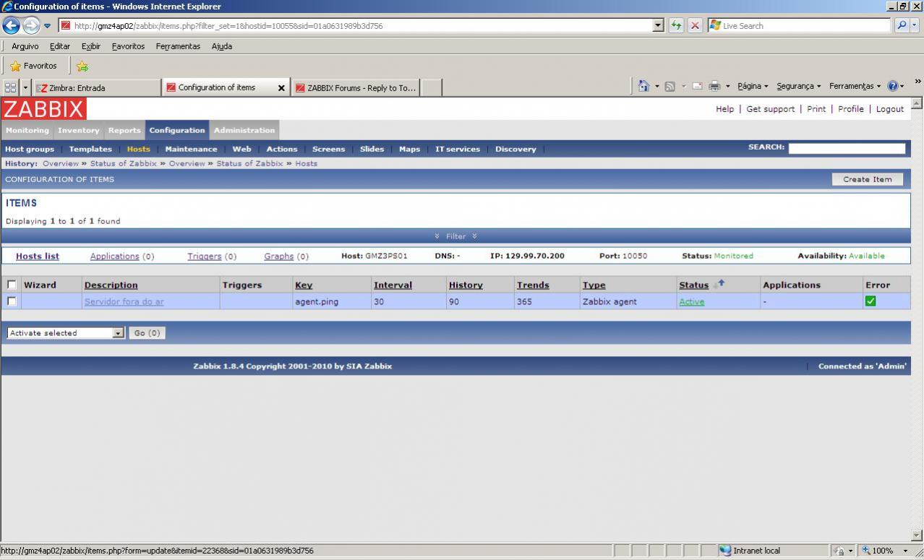Tick the checkbox for Servidor fora do ar
924x560 pixels.
(12, 301)
